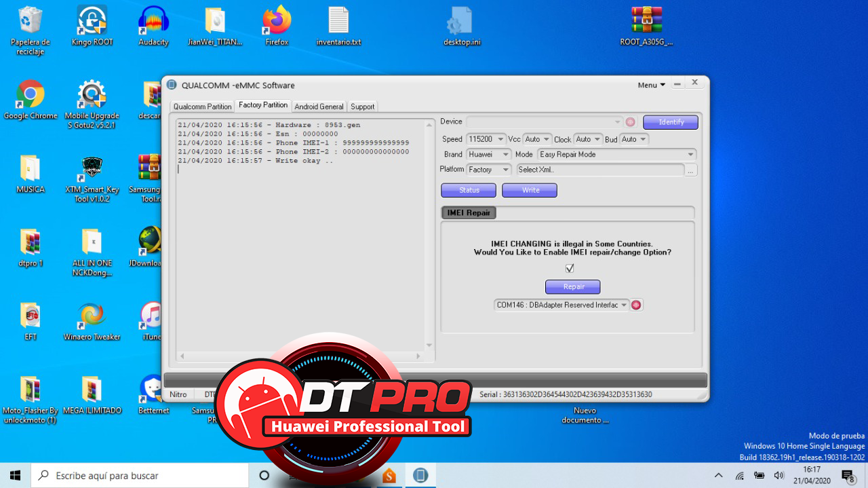Click the browse ... button for Xml

691,170
